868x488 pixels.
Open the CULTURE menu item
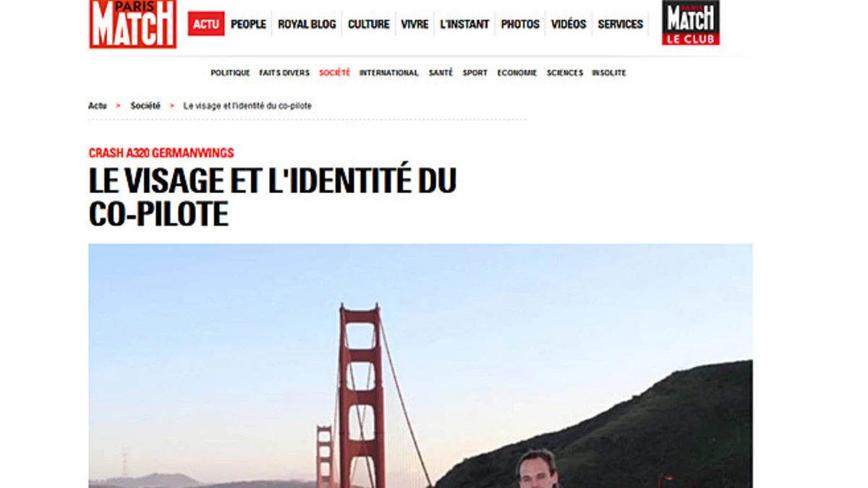tap(369, 24)
